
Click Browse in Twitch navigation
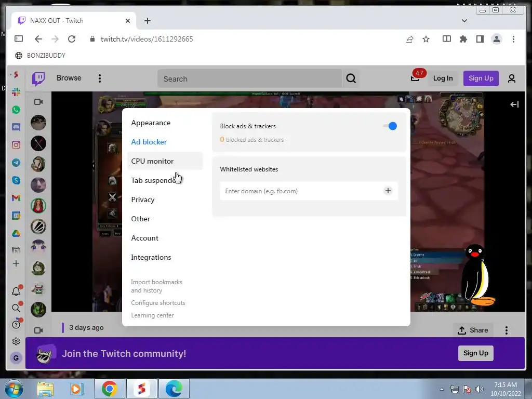pyautogui.click(x=69, y=78)
